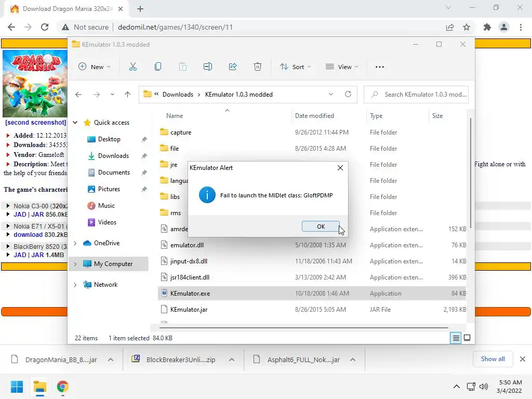Screen dimensions: 532x399
Task: Click Show all downloads button
Action: [x=493, y=358]
